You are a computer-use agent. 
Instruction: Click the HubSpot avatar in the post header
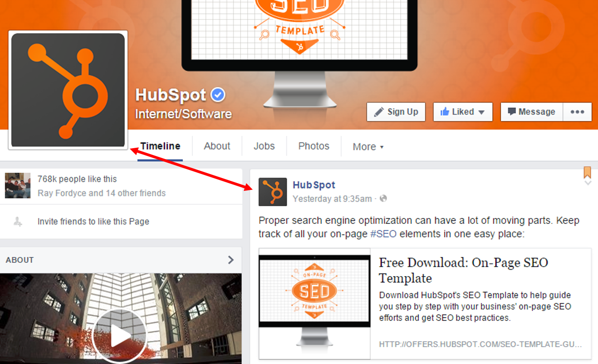pos(273,192)
